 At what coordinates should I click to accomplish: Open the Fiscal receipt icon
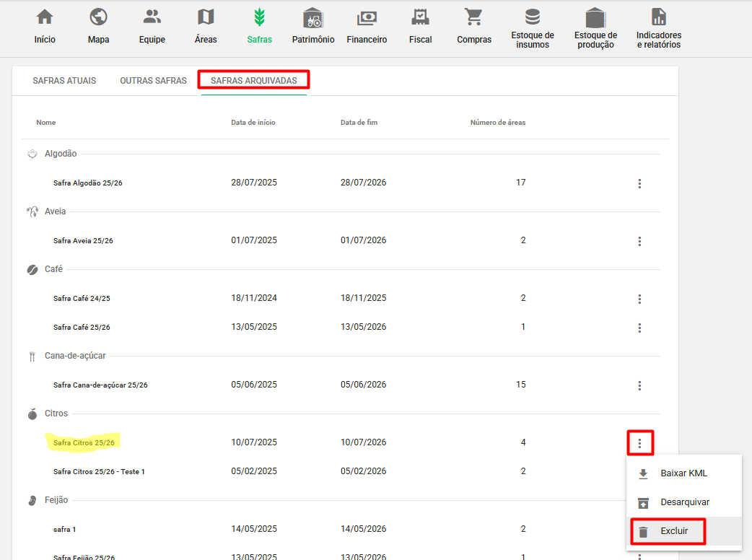[420, 17]
